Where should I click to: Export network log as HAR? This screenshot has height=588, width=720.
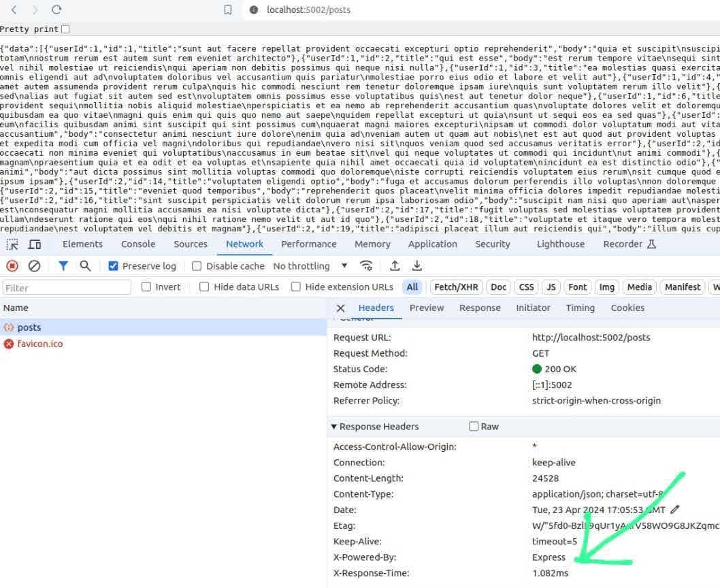(x=417, y=265)
